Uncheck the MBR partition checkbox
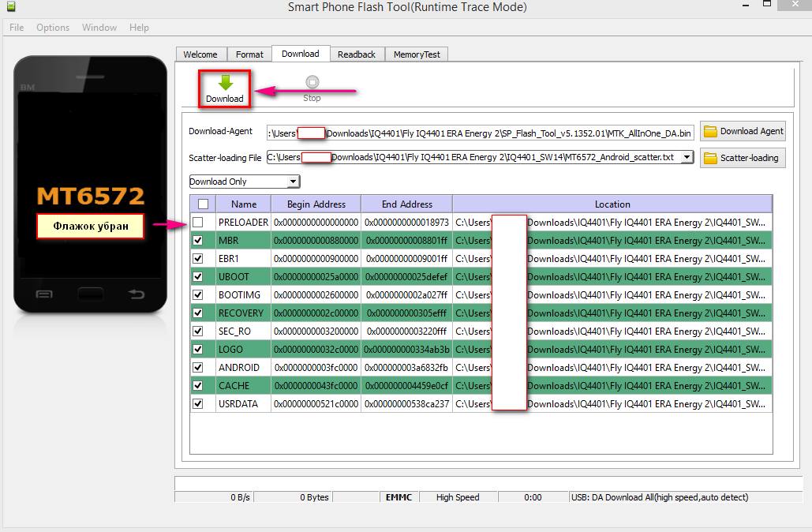Viewport: 812px width, 532px height. click(x=198, y=241)
